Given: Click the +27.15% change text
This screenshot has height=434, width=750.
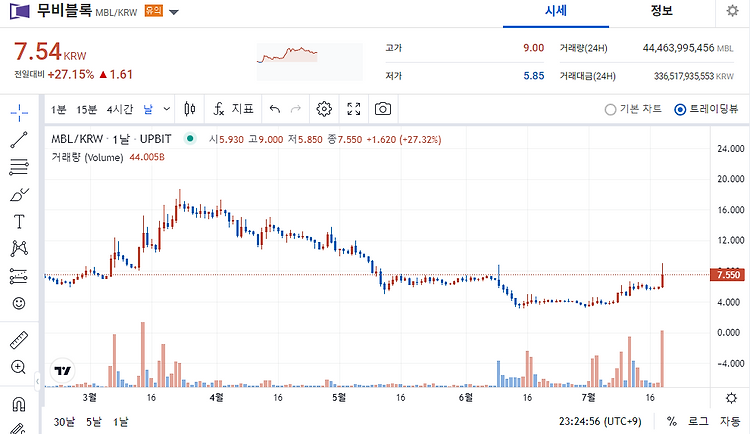Looking at the screenshot, I should (x=71, y=75).
